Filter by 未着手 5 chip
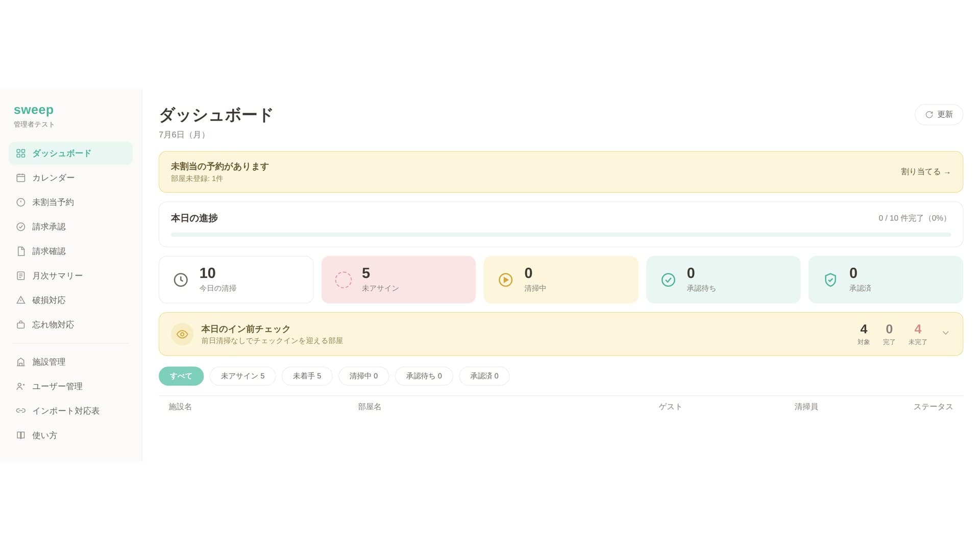The width and height of the screenshot is (980, 551). click(x=307, y=376)
